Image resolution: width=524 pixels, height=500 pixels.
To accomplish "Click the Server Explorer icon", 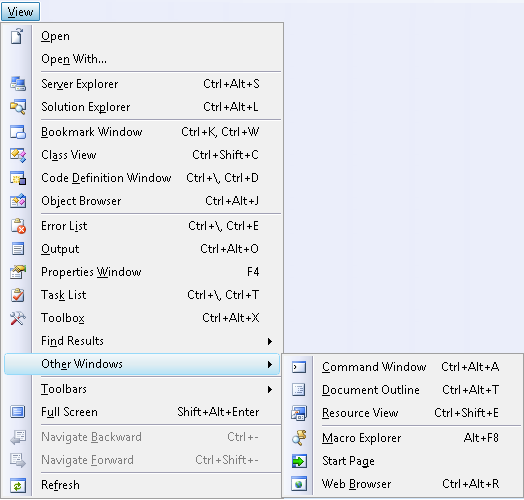I will click(18, 84).
